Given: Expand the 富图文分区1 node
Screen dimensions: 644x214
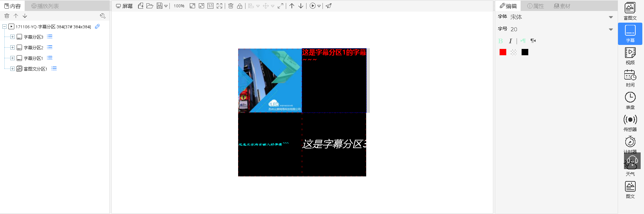Looking at the screenshot, I should (x=12, y=69).
